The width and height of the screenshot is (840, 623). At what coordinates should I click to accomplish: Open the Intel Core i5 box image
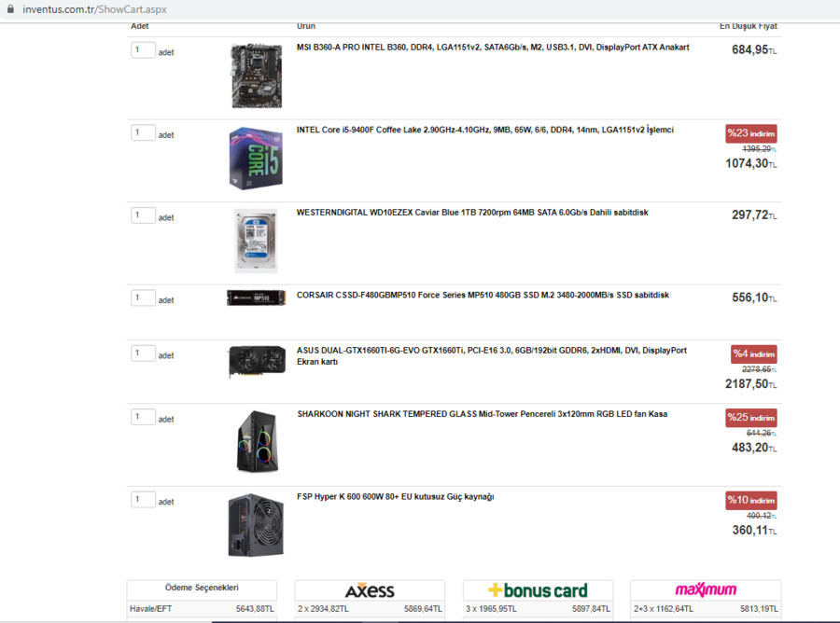256,159
